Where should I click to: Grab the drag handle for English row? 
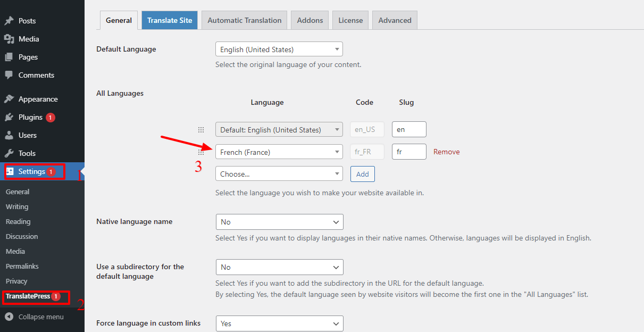click(201, 130)
